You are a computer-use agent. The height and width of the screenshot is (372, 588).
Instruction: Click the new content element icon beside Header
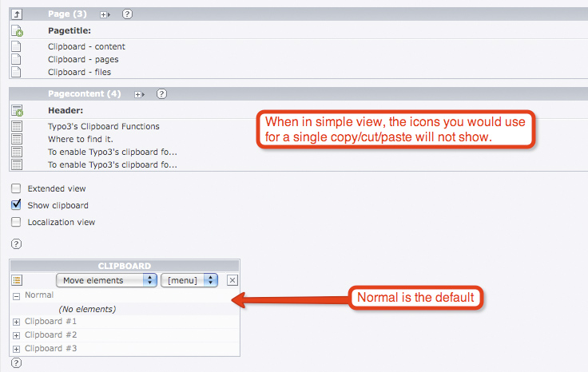[17, 110]
